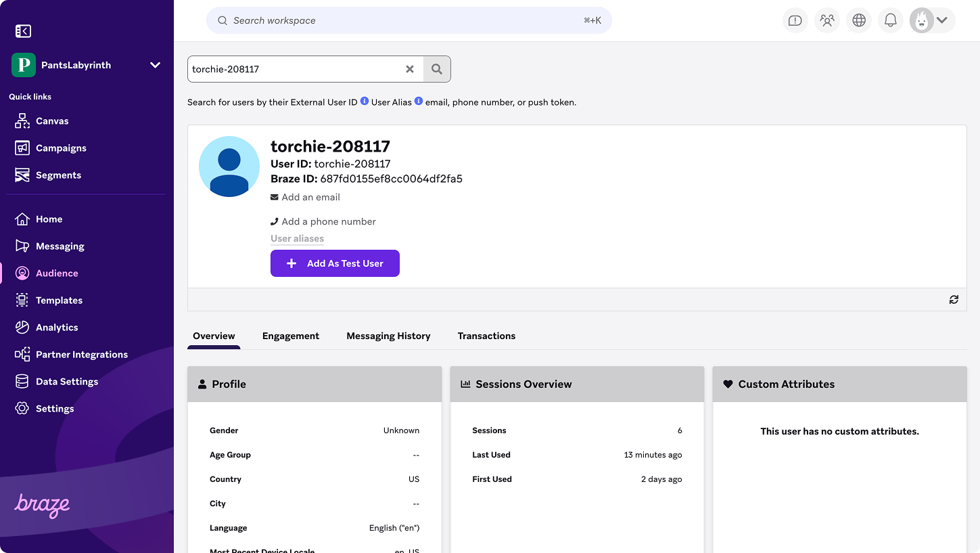Screen dimensions: 980x553
Task: Open the Messaging History tab
Action: 388,336
